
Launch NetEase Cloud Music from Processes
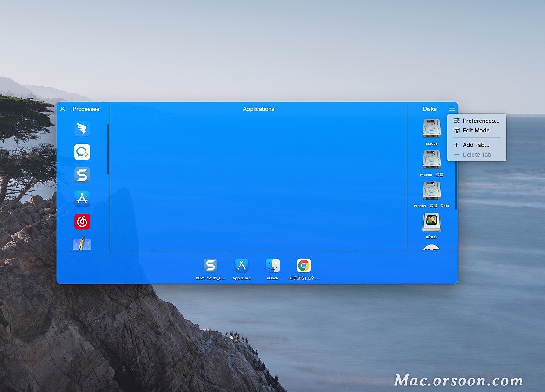(82, 221)
